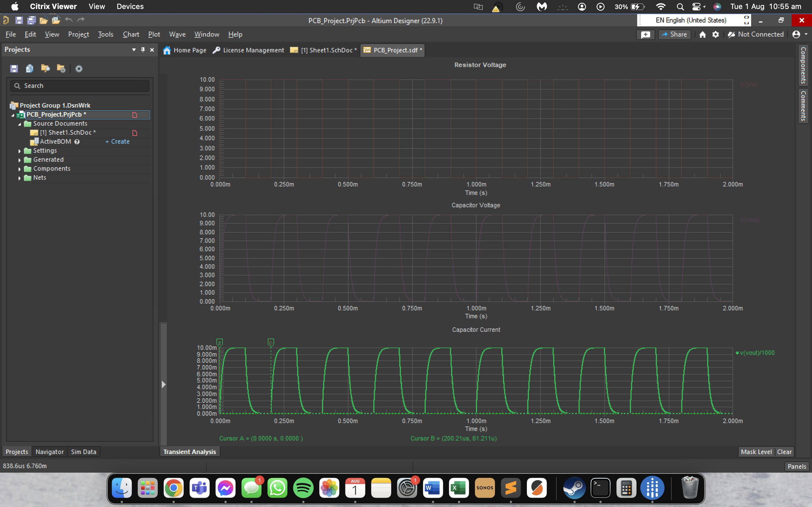Save the project using Projects panel save icon
Viewport: 812px width, 507px height.
coord(14,68)
